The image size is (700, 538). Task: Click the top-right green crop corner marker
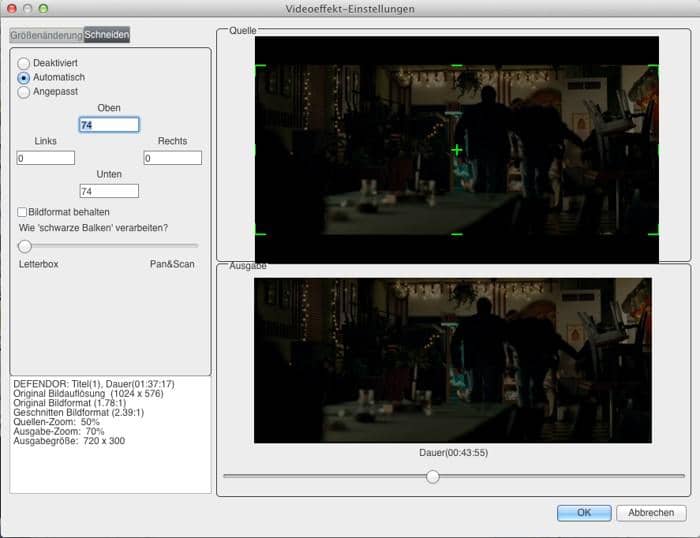654,69
